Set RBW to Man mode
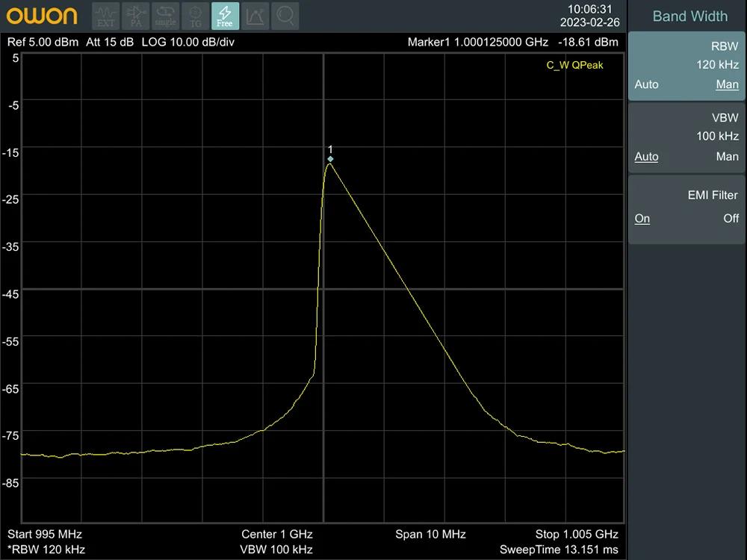 pyautogui.click(x=727, y=84)
